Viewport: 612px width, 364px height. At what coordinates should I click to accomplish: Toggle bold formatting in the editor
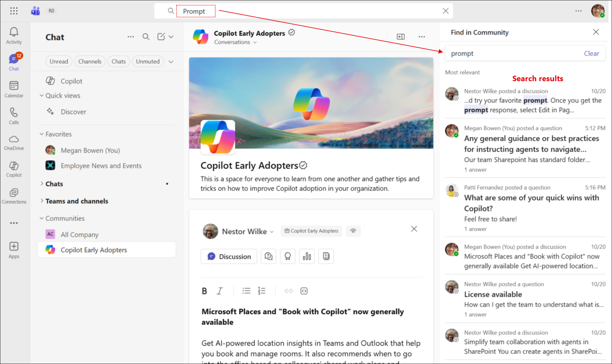204,291
